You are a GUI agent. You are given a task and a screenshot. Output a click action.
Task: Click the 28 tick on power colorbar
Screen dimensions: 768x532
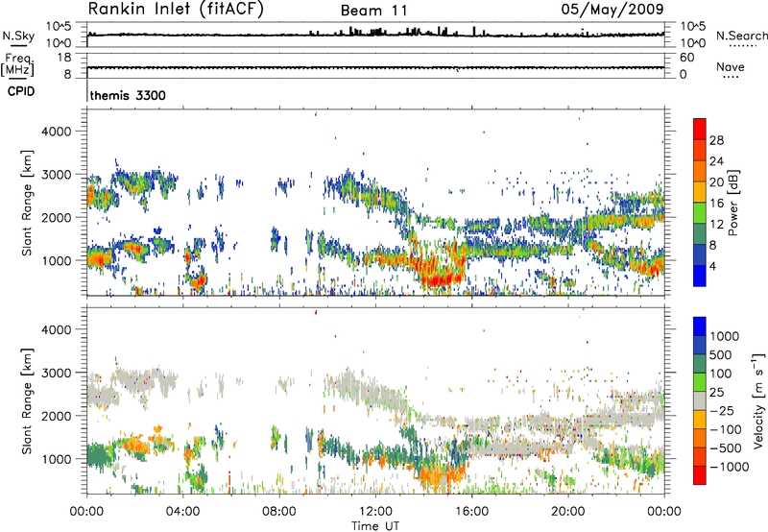click(716, 140)
